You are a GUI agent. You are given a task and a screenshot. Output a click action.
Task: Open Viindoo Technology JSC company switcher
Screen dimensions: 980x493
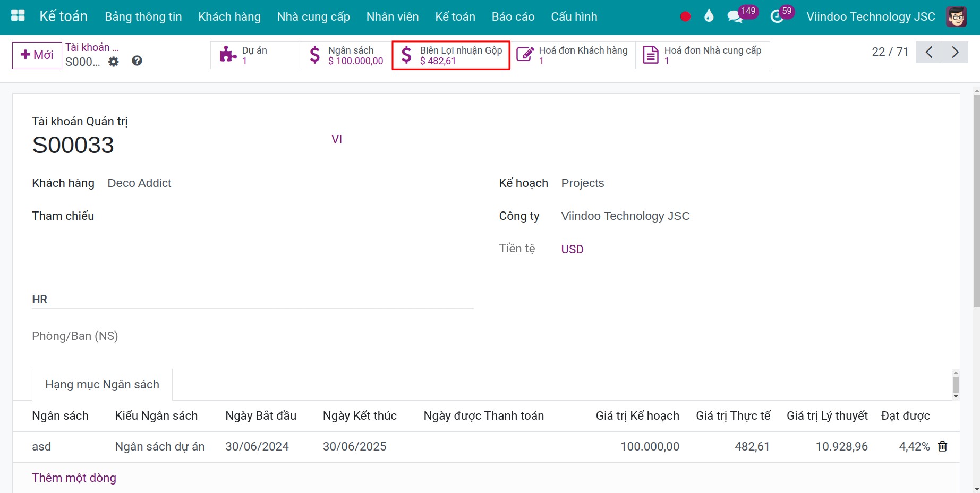pos(871,16)
